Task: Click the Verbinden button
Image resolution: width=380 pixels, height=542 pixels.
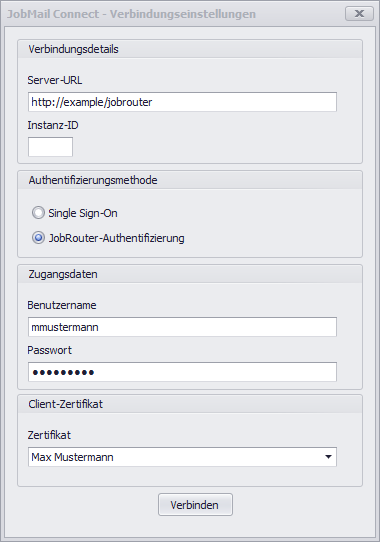Action: click(195, 505)
